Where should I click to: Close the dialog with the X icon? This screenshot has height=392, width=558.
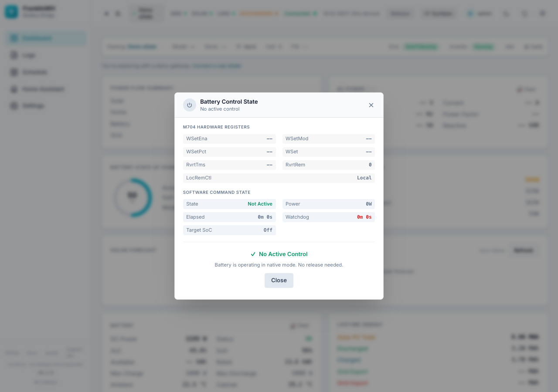[371, 105]
